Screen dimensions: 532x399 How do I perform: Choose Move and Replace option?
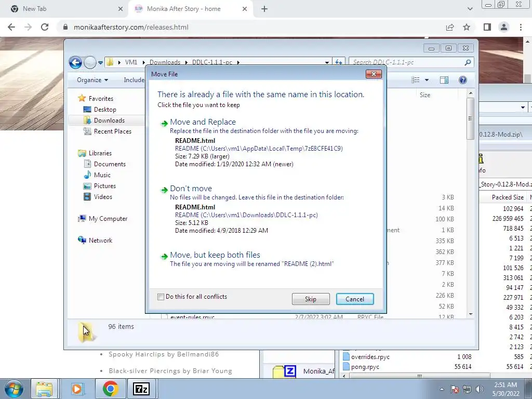click(203, 122)
